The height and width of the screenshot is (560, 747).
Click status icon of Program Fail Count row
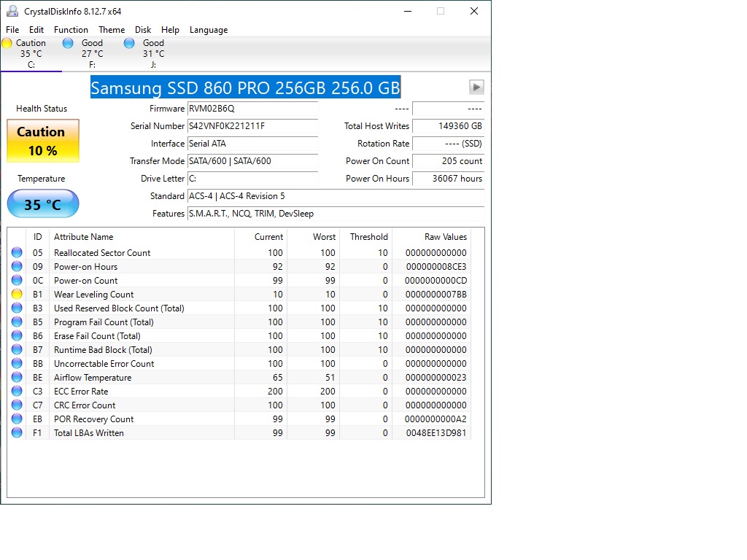(x=17, y=322)
